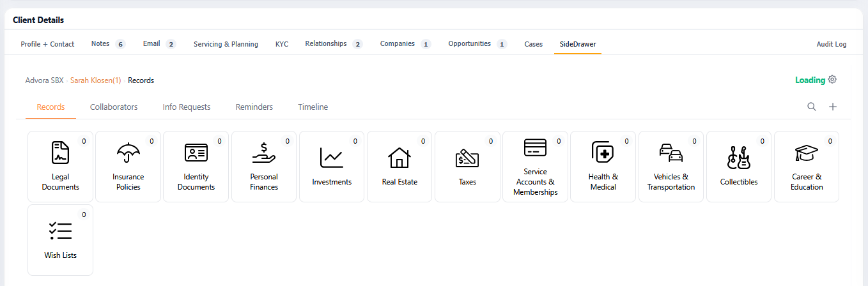Viewport: 868px width, 286px height.
Task: Click the Investments label
Action: 332,182
